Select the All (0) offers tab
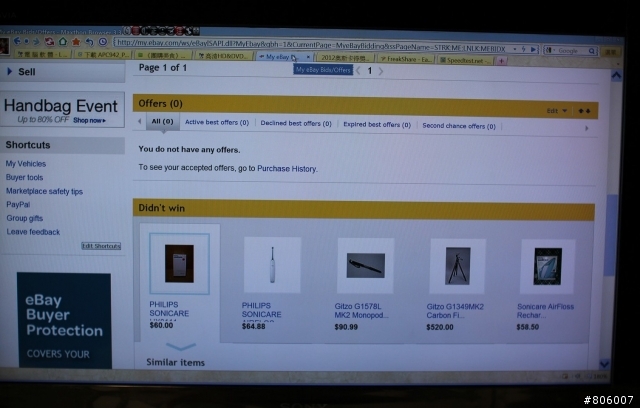 click(162, 121)
